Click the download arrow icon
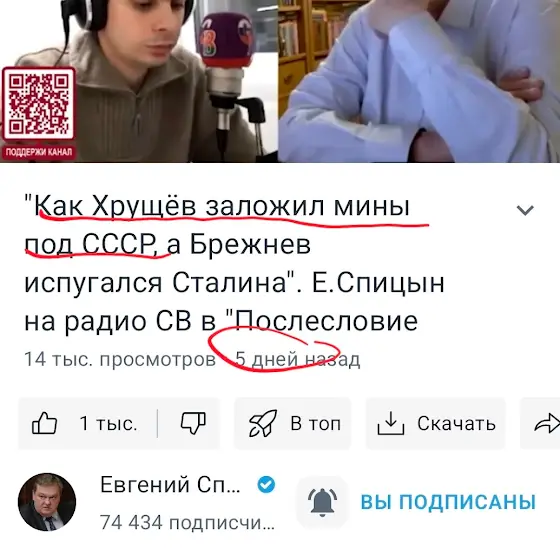 coord(391,423)
